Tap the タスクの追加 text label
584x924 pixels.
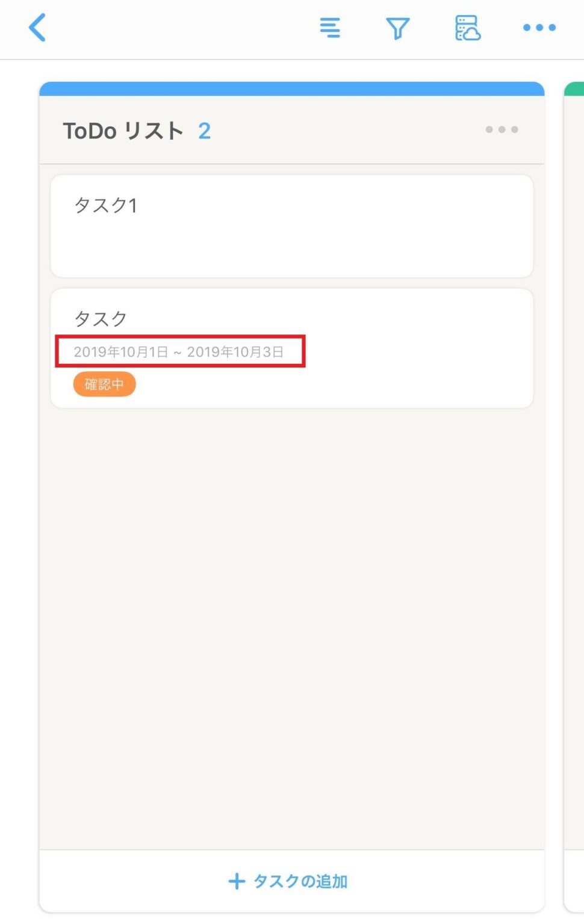[300, 881]
